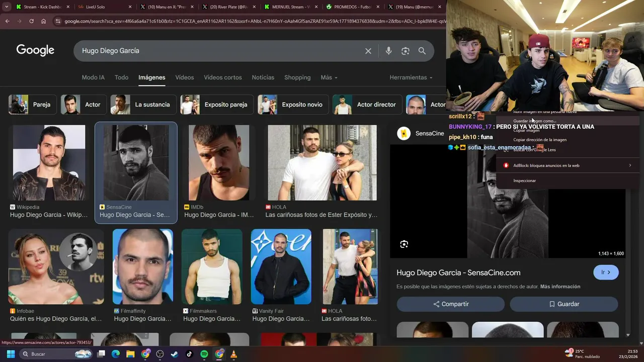Open Vanity Fair image result thumbnail
The image size is (644, 362).
click(x=281, y=266)
